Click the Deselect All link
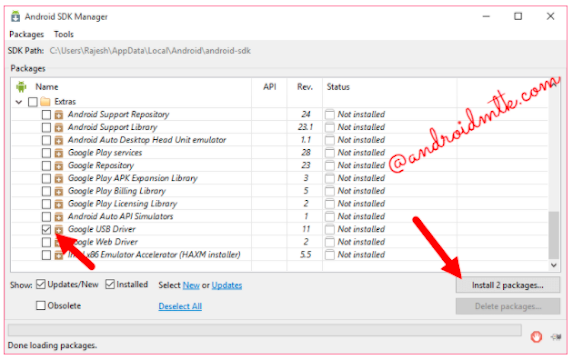Viewport: 573px width, 360px height. pyautogui.click(x=180, y=306)
